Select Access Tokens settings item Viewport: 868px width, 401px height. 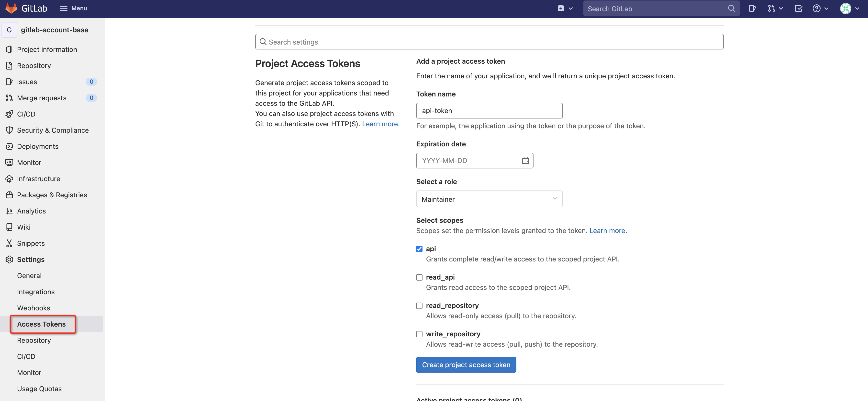[x=42, y=324]
